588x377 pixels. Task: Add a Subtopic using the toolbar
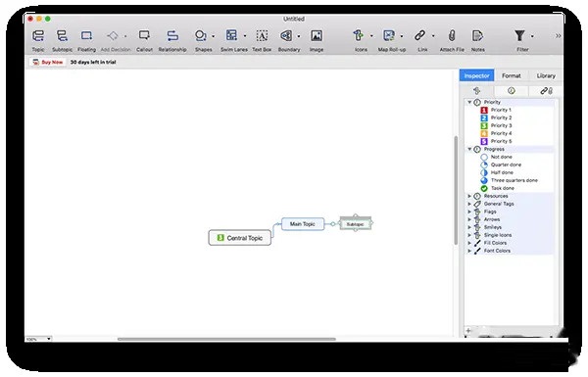click(62, 36)
